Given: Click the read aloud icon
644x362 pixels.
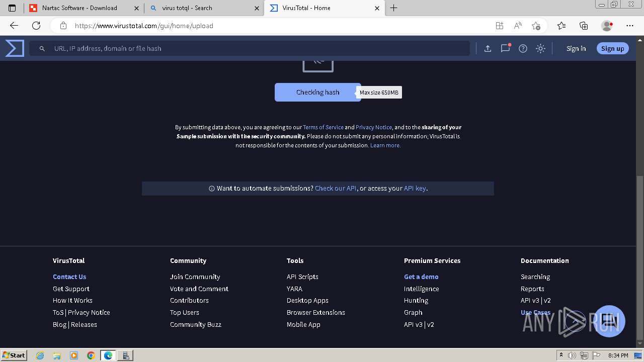Looking at the screenshot, I should tap(518, 26).
